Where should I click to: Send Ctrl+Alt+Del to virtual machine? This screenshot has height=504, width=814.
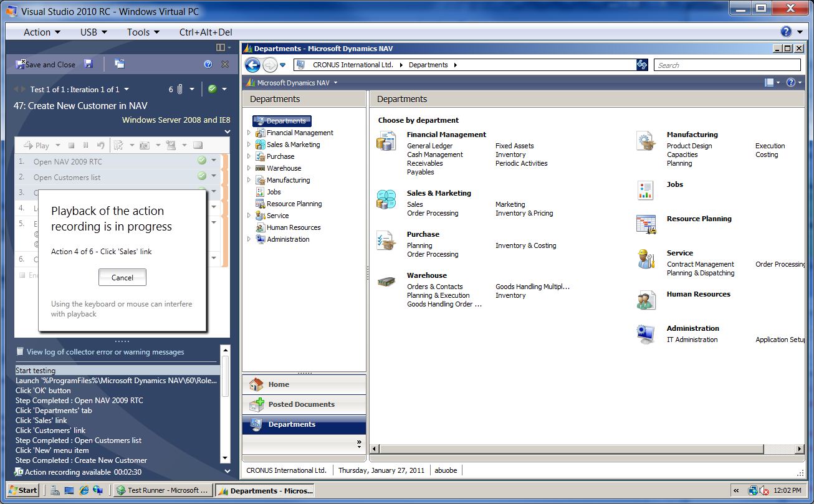pos(206,32)
